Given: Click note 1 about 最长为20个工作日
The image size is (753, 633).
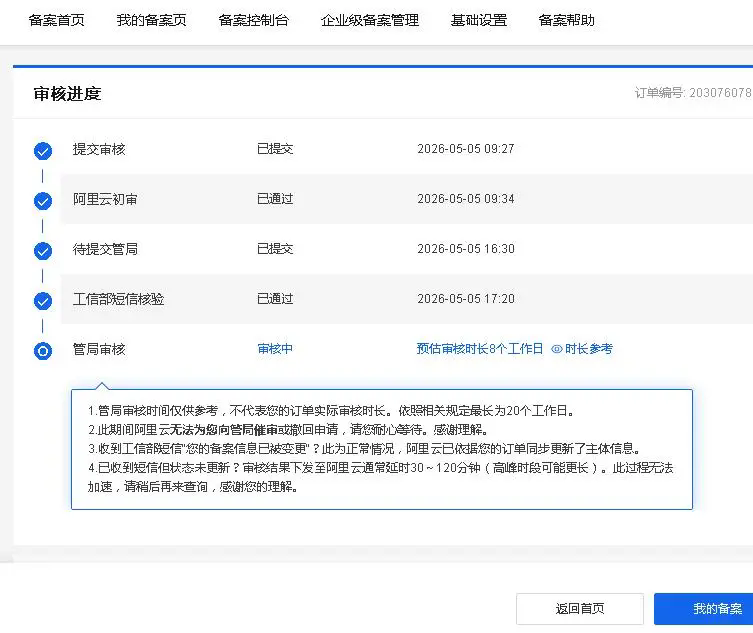Looking at the screenshot, I should (331, 411).
